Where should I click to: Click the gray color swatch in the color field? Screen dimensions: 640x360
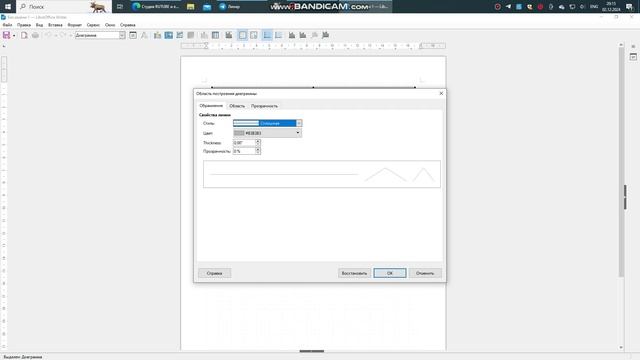coord(239,133)
